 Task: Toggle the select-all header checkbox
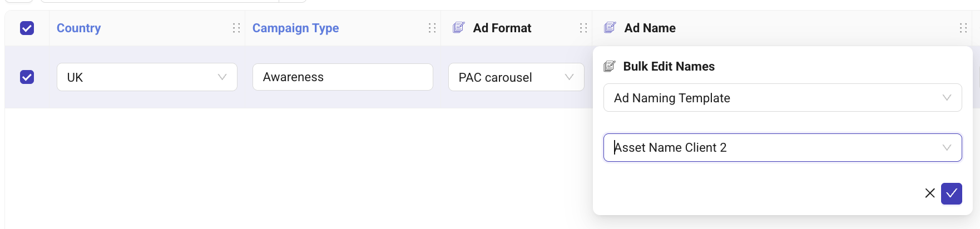point(27,28)
